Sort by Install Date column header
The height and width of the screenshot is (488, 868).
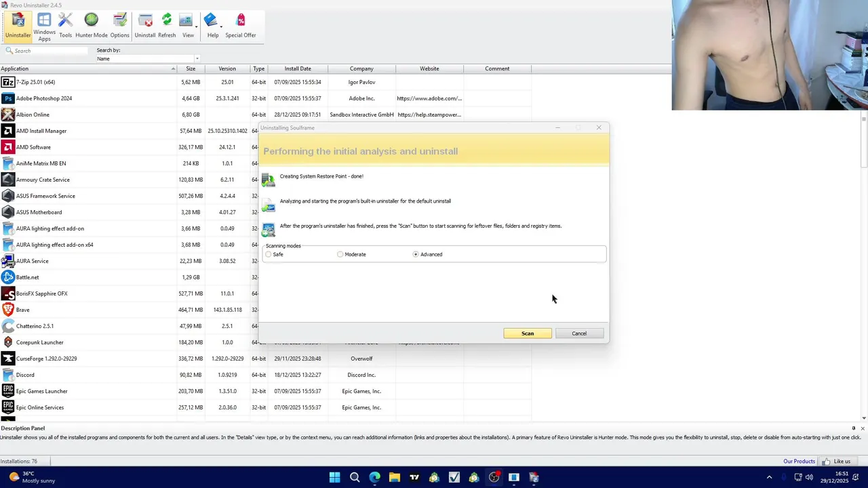[298, 68]
